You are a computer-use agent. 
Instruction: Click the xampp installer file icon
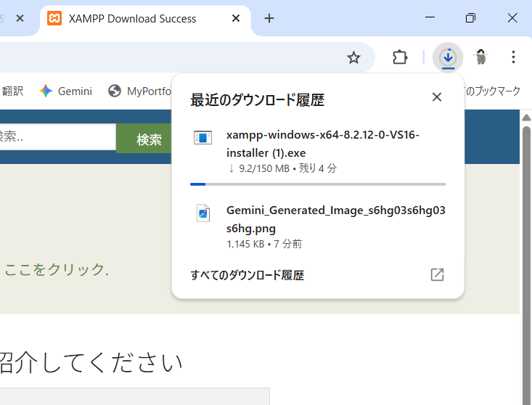coord(203,137)
